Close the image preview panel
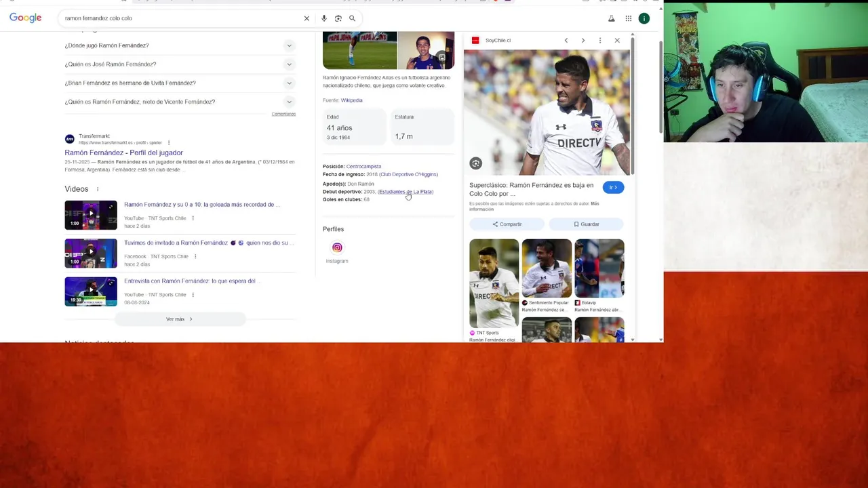The height and width of the screenshot is (488, 868). [x=617, y=41]
